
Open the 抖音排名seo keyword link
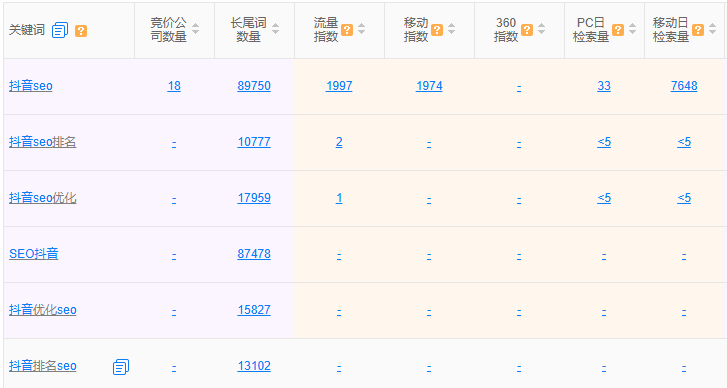[x=43, y=366]
